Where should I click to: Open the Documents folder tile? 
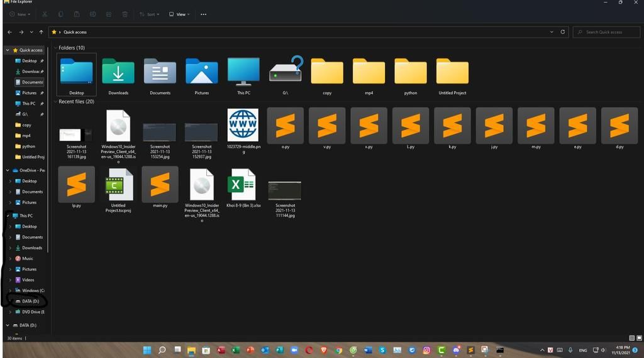click(x=160, y=76)
